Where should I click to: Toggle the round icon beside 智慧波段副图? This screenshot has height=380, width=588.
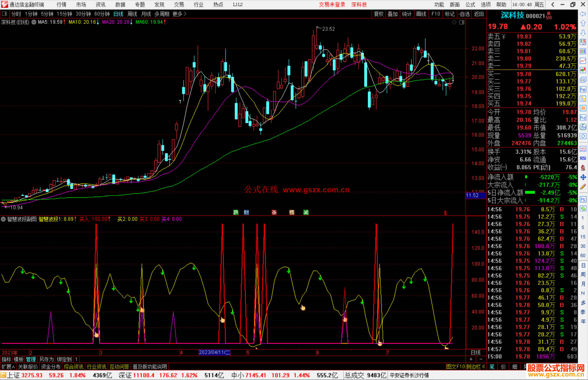coord(3,219)
